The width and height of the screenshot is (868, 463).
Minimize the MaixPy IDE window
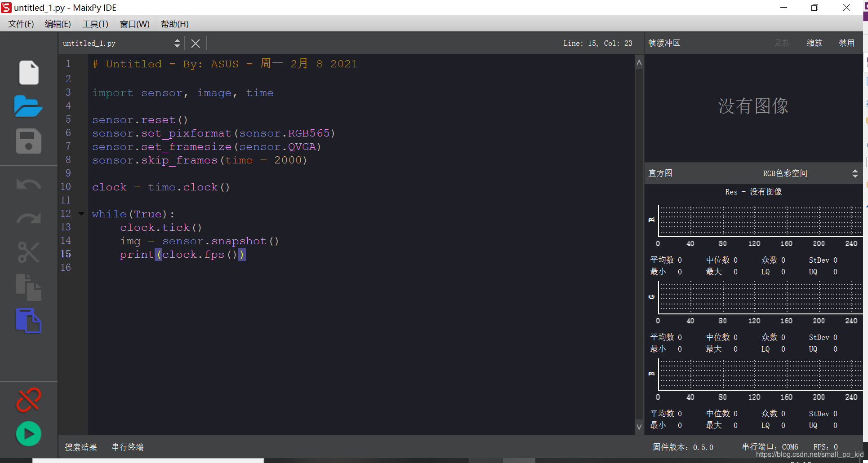point(783,8)
